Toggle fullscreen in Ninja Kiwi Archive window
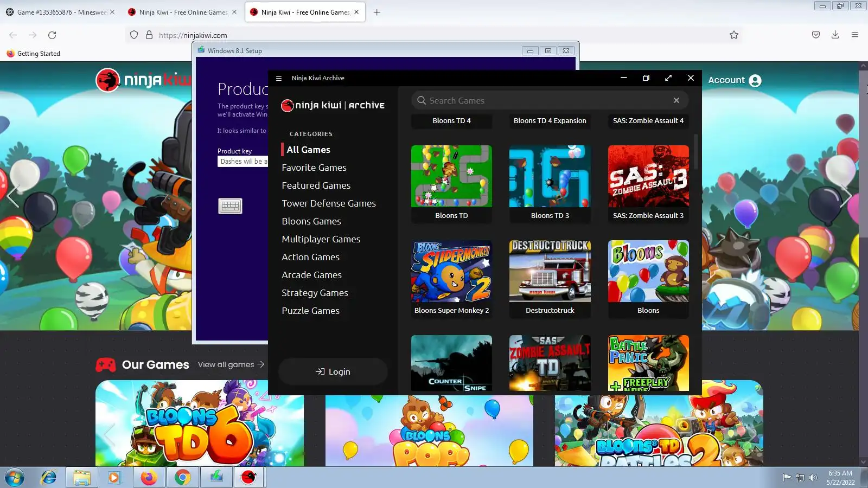The image size is (868, 488). [x=668, y=78]
